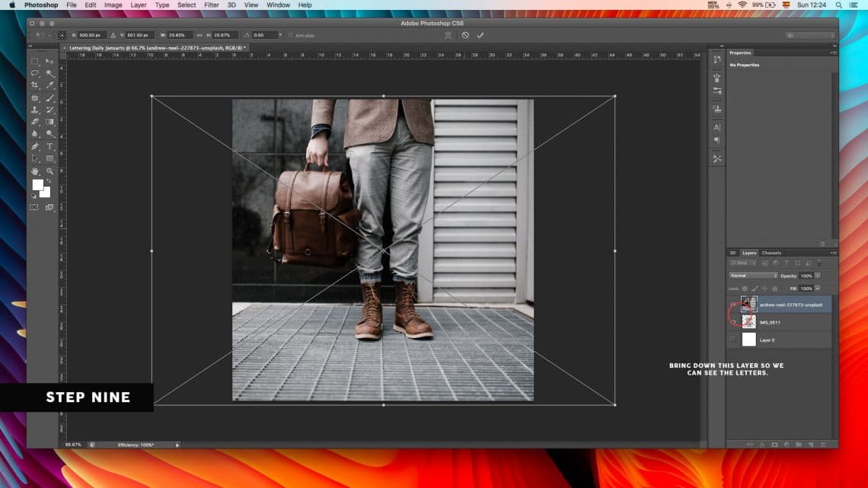This screenshot has height=488, width=868.
Task: Toggle link between width and height
Action: click(x=199, y=36)
